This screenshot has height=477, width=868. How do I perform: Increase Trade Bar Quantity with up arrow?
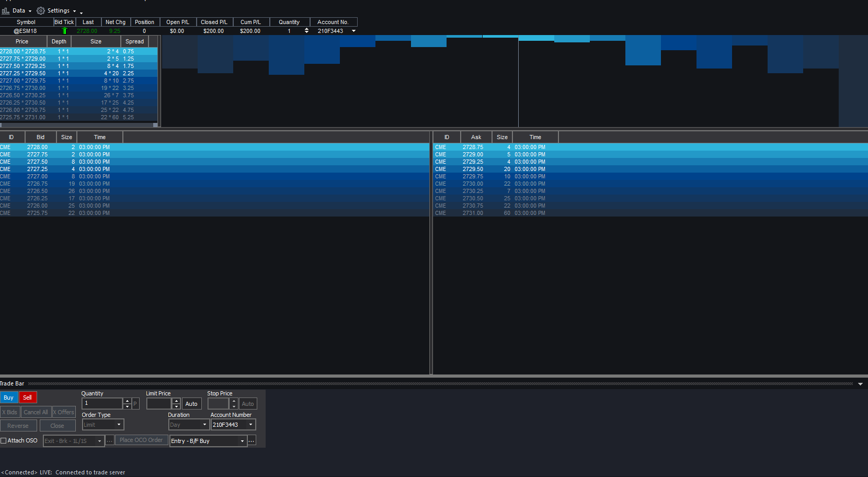(127, 401)
